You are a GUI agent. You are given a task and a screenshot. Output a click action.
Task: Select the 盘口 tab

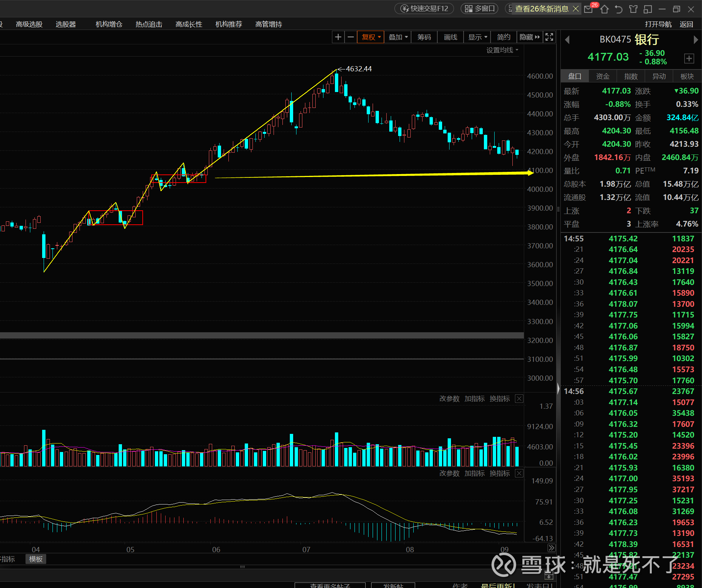coord(575,76)
